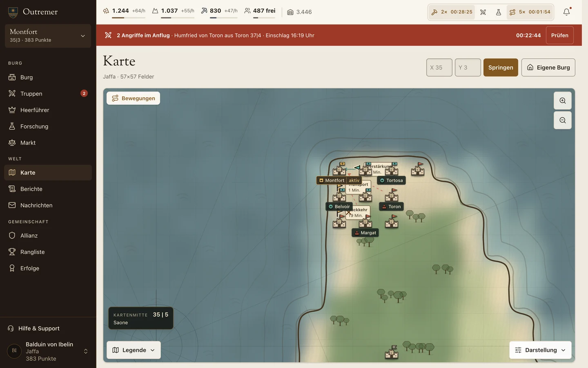This screenshot has width=588, height=368.
Task: Click the Berichte reports icon
Action: tap(12, 189)
